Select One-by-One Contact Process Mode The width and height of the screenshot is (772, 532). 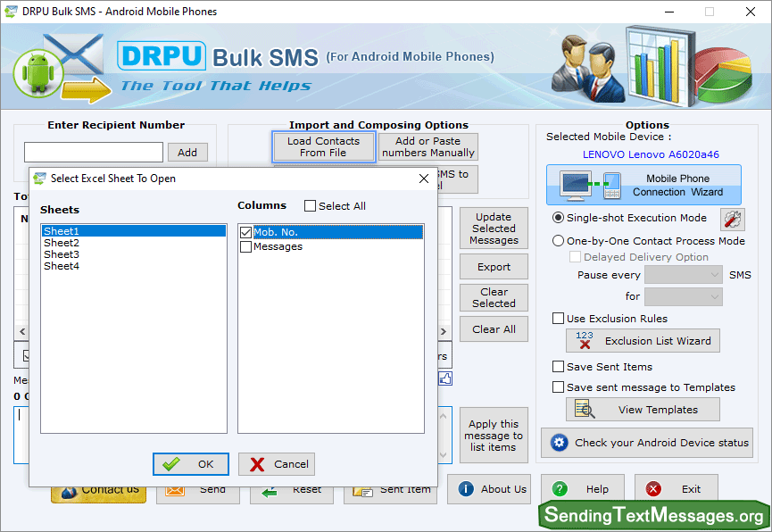[558, 241]
